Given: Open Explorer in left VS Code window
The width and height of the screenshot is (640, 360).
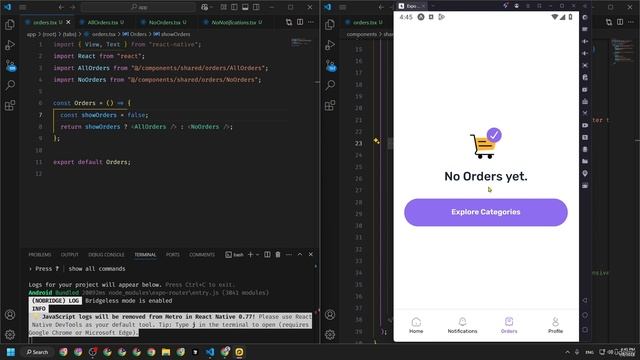Looking at the screenshot, I should [10, 24].
